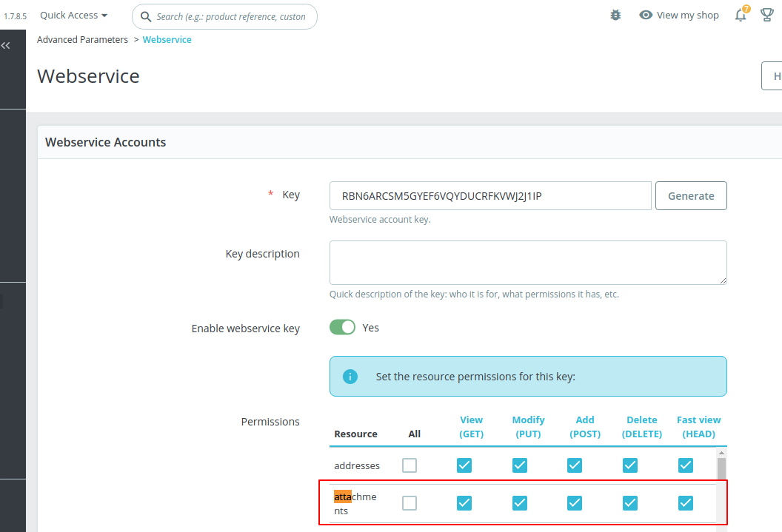Uncheck Fast view (HEAD) permission for attachments
782x532 pixels.
(685, 502)
